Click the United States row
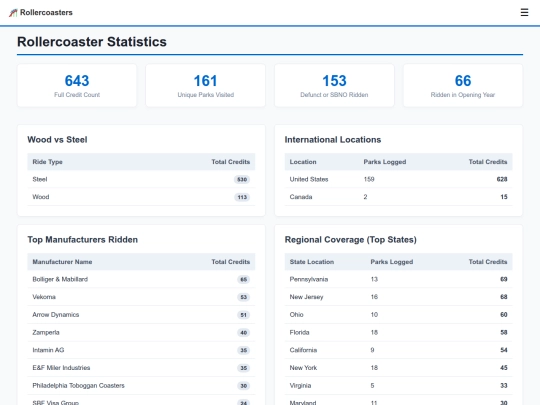The width and height of the screenshot is (540, 405). pos(398,179)
